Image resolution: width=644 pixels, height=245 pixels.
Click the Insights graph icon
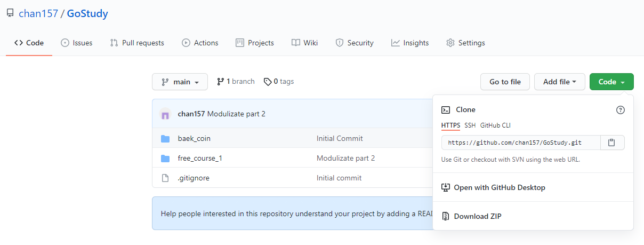point(396,43)
